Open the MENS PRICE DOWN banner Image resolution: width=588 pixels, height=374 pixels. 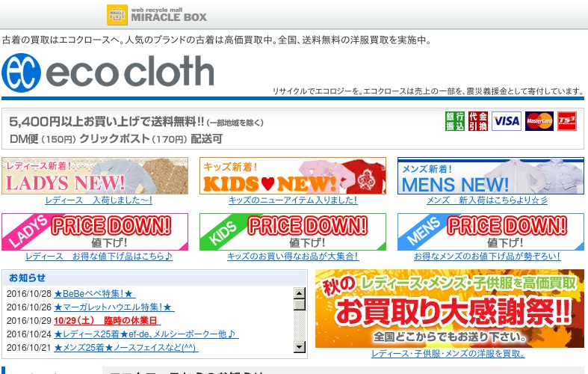tap(491, 232)
